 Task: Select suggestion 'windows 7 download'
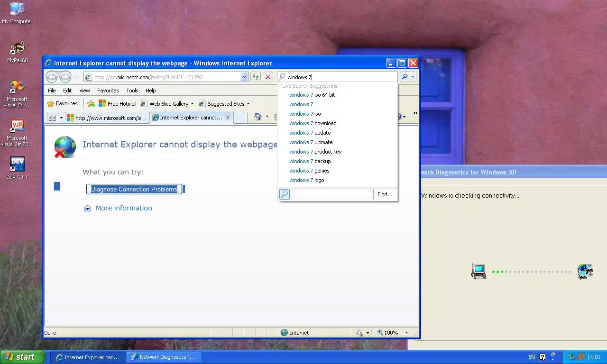coord(337,123)
